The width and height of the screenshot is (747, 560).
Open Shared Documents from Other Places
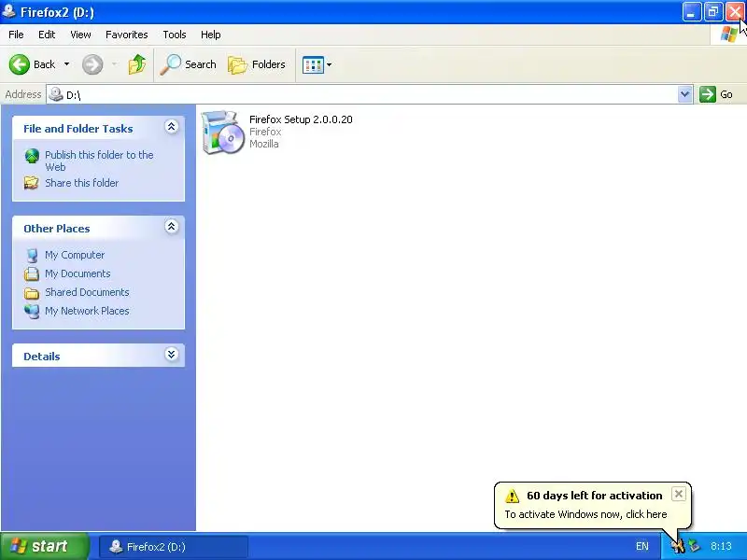pyautogui.click(x=87, y=292)
